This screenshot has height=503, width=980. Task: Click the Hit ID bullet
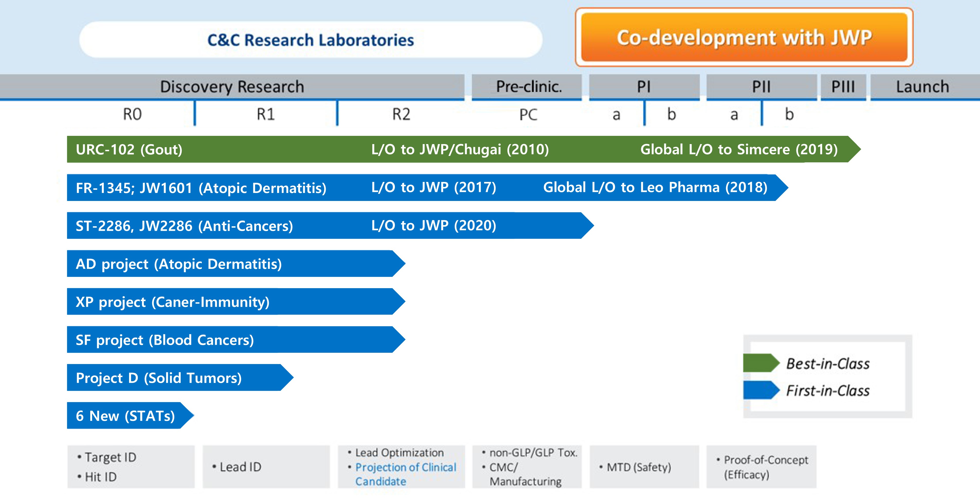(x=97, y=477)
